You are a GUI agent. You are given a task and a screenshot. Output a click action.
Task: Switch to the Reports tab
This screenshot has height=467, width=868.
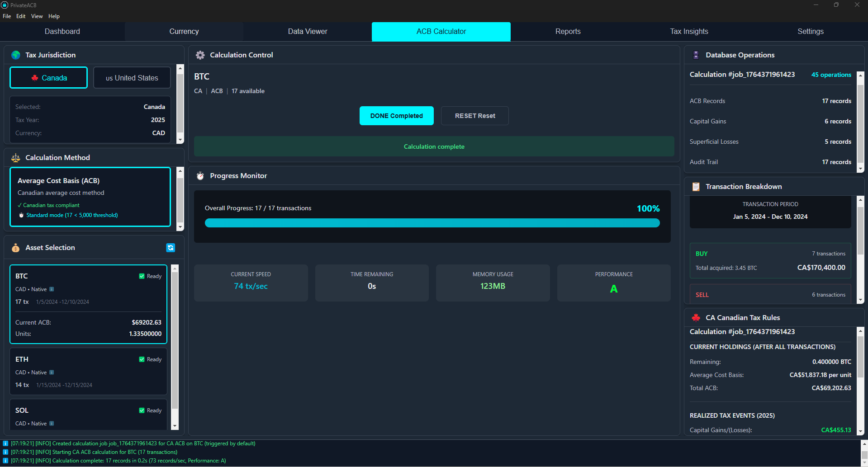(x=568, y=31)
